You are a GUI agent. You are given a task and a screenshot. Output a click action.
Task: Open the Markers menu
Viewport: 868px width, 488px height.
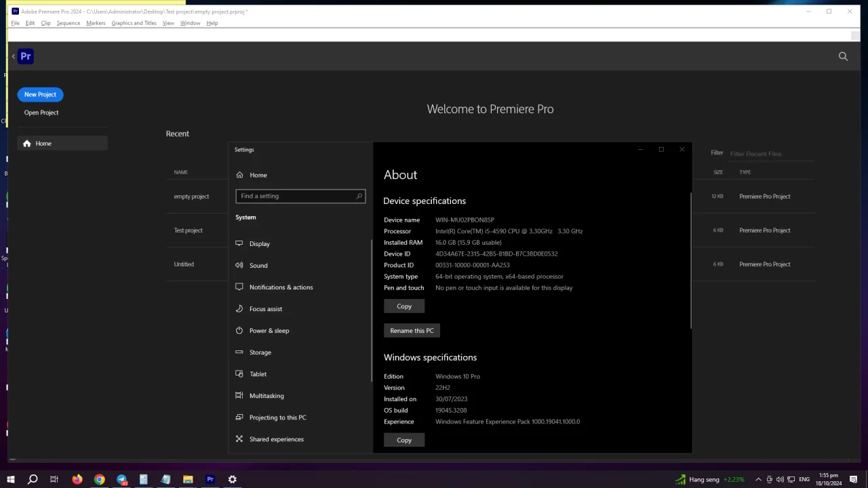[96, 23]
